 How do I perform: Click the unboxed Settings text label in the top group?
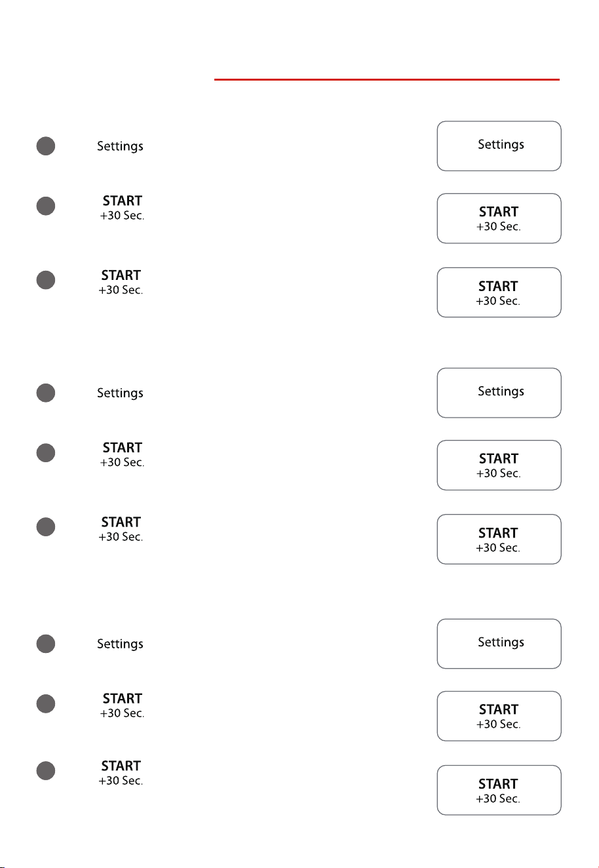click(x=120, y=147)
